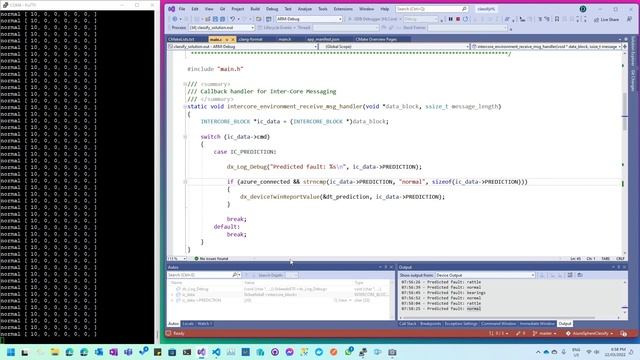Switch to the app_manifest.json tab
The image size is (640, 360).
pyautogui.click(x=323, y=39)
